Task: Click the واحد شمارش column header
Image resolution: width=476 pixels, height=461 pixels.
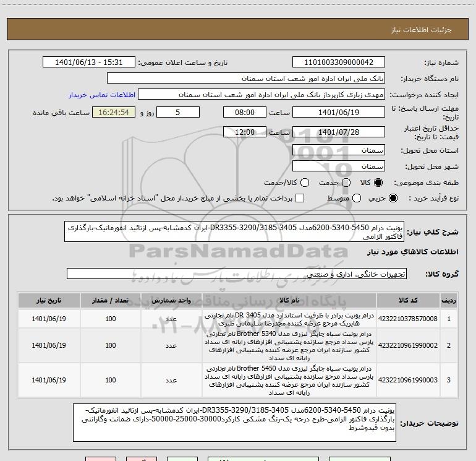Action: pos(171,300)
